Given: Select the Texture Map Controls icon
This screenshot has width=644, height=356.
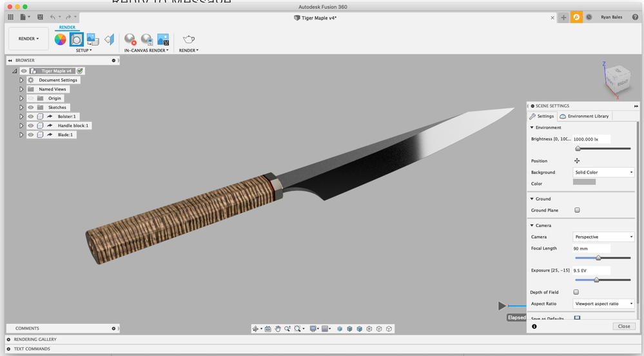Looking at the screenshot, I should point(109,39).
